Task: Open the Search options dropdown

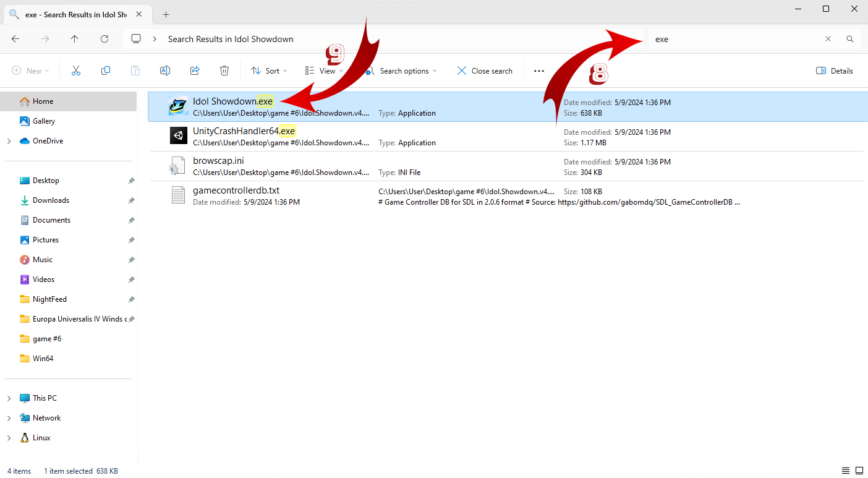Action: point(401,71)
